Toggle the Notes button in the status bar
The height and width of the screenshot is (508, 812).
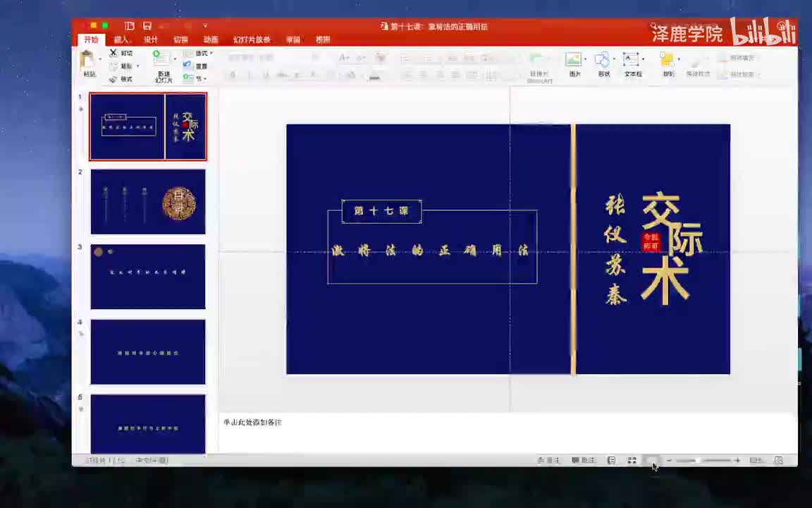(x=548, y=460)
